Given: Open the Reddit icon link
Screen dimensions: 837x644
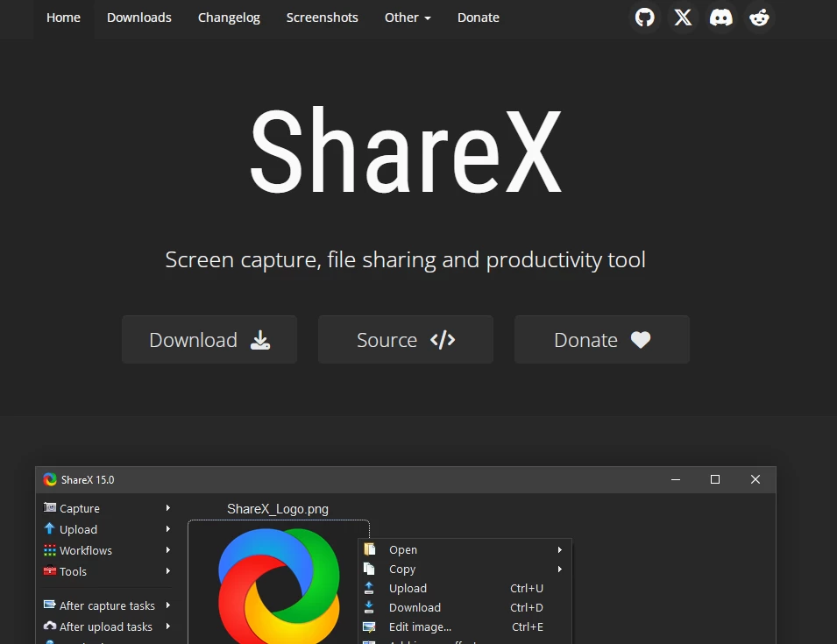Looking at the screenshot, I should coord(759,18).
